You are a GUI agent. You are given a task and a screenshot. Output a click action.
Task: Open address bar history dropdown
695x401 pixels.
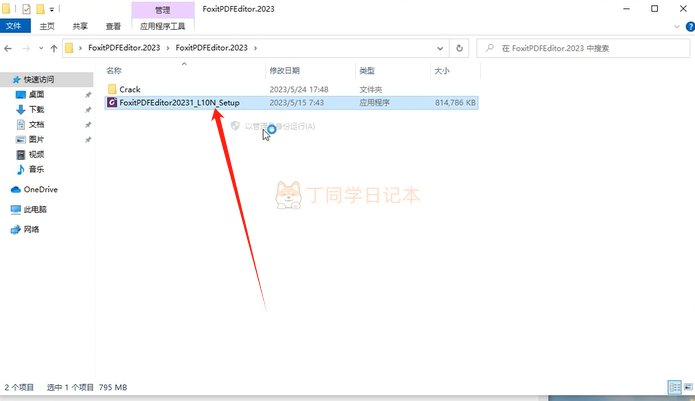click(x=440, y=48)
